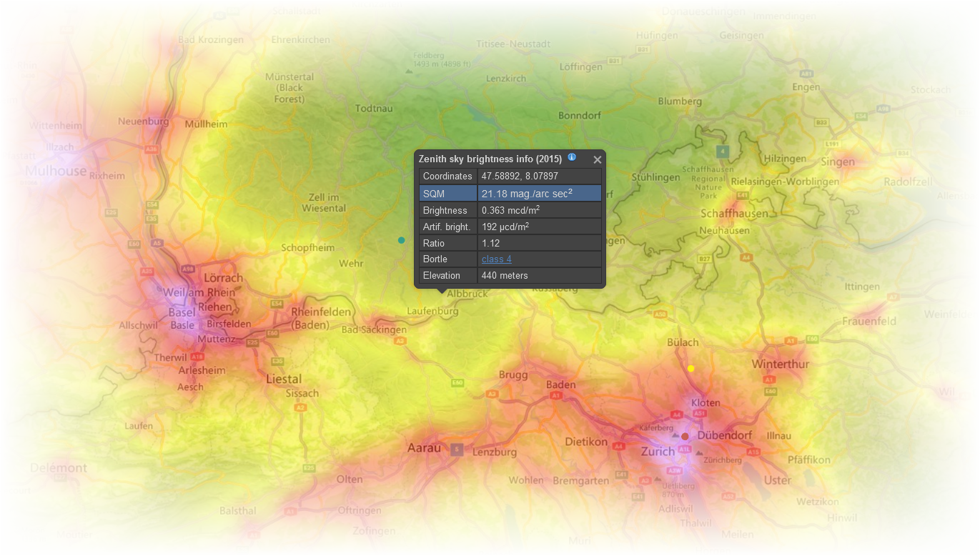Click the Winterthur city label

(x=781, y=364)
